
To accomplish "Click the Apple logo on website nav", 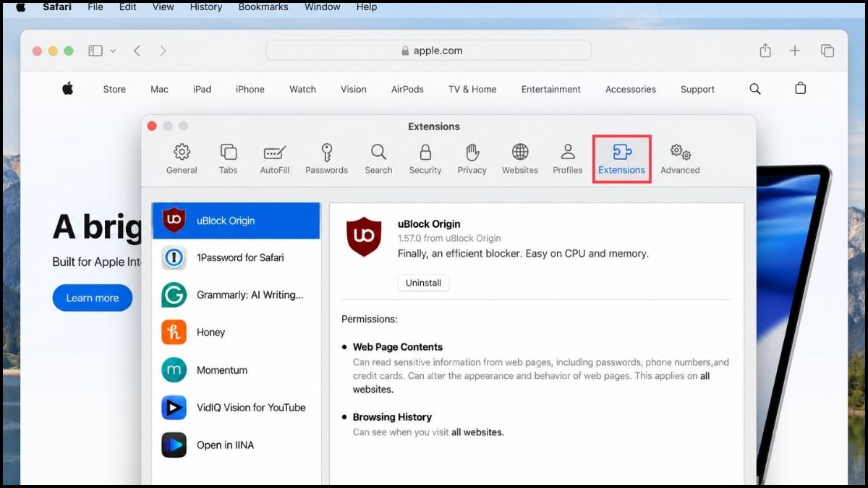I will coord(67,88).
